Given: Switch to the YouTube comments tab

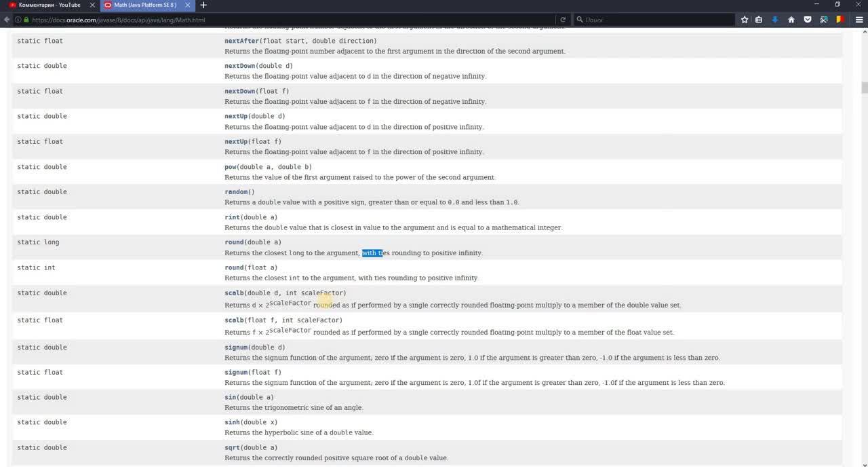Looking at the screenshot, I should [49, 5].
